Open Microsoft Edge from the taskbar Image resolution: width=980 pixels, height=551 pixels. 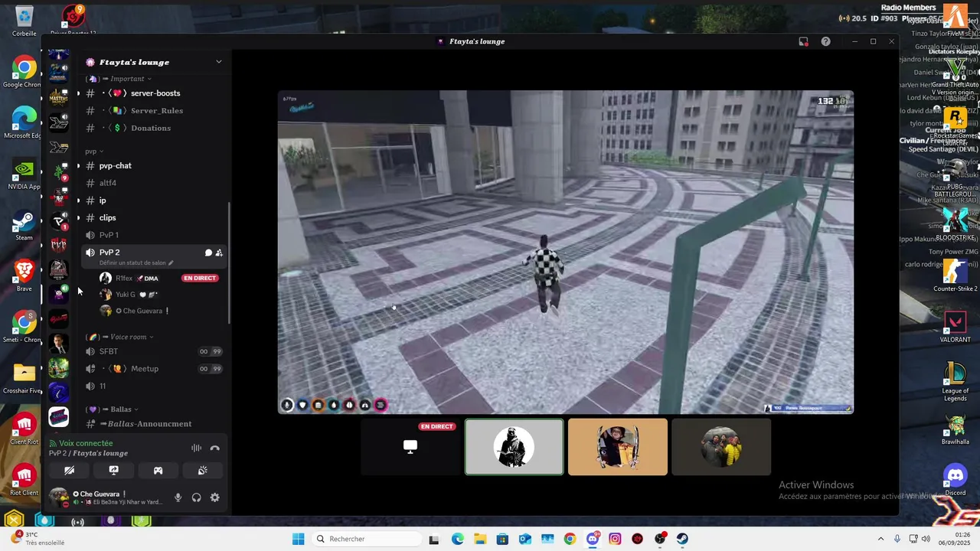457,539
